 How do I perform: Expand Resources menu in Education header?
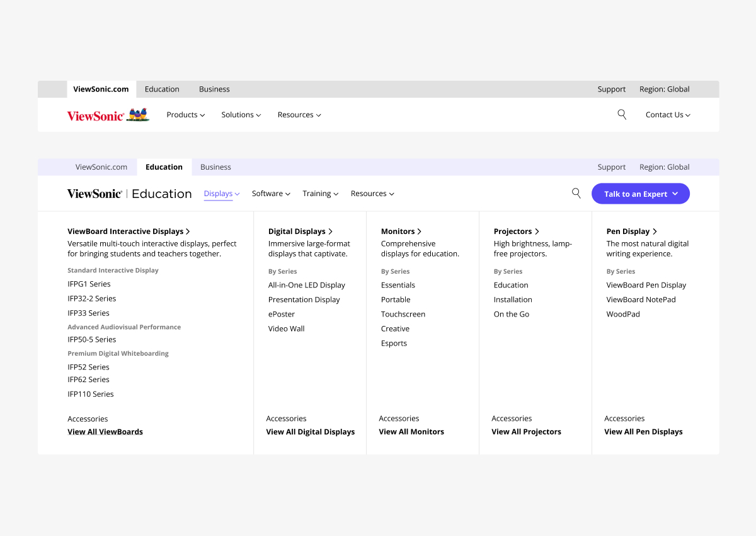(372, 194)
